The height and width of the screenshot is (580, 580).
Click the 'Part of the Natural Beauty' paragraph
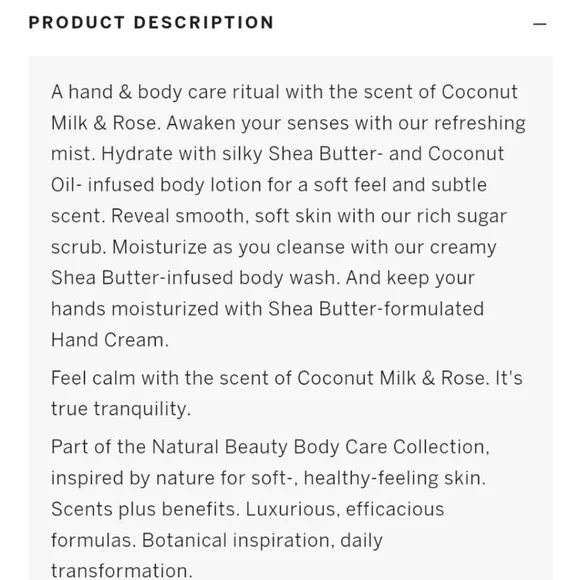coord(270,509)
